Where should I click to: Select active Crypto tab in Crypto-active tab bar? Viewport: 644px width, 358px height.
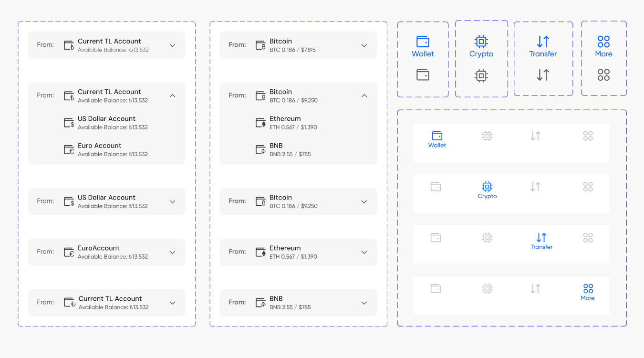pyautogui.click(x=487, y=190)
